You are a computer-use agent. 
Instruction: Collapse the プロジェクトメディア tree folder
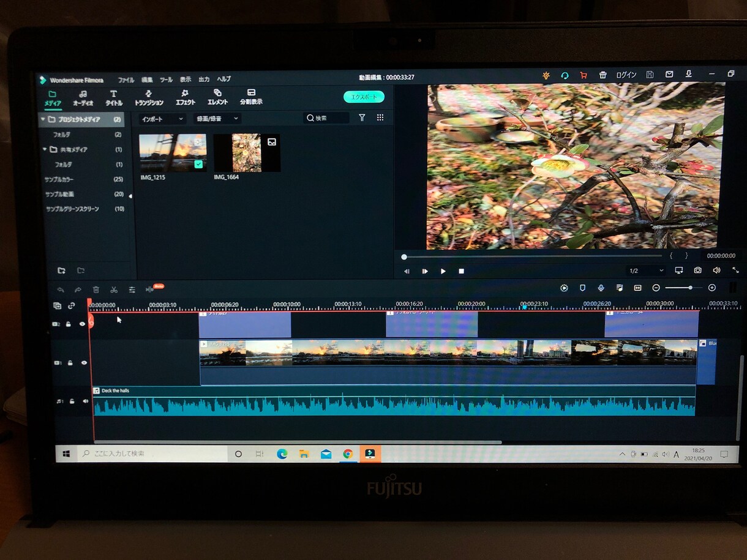coord(43,119)
